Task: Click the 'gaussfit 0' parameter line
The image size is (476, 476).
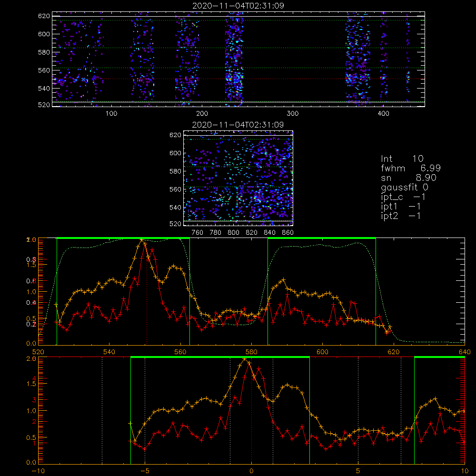Action: (x=404, y=187)
